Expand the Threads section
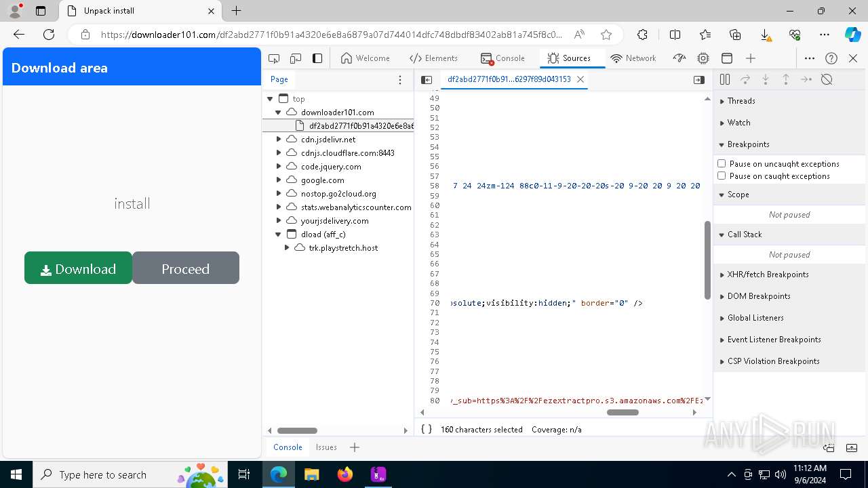868x488 pixels. tap(789, 101)
